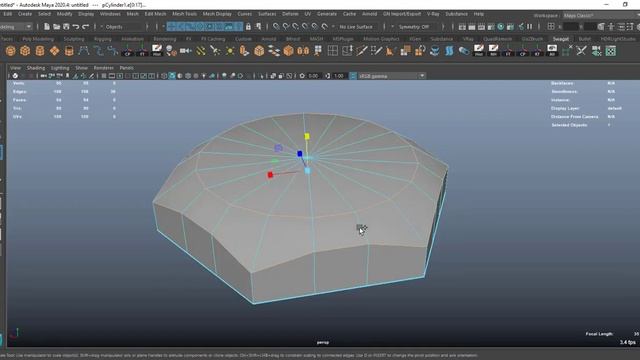
Task: Click the first magnet snap icon
Action: [x=276, y=27]
